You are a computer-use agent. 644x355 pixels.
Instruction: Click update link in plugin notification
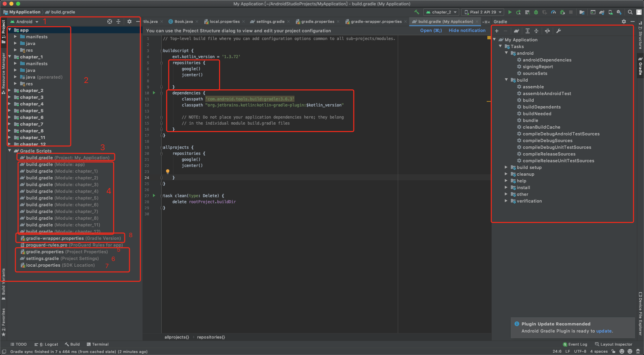pyautogui.click(x=604, y=331)
